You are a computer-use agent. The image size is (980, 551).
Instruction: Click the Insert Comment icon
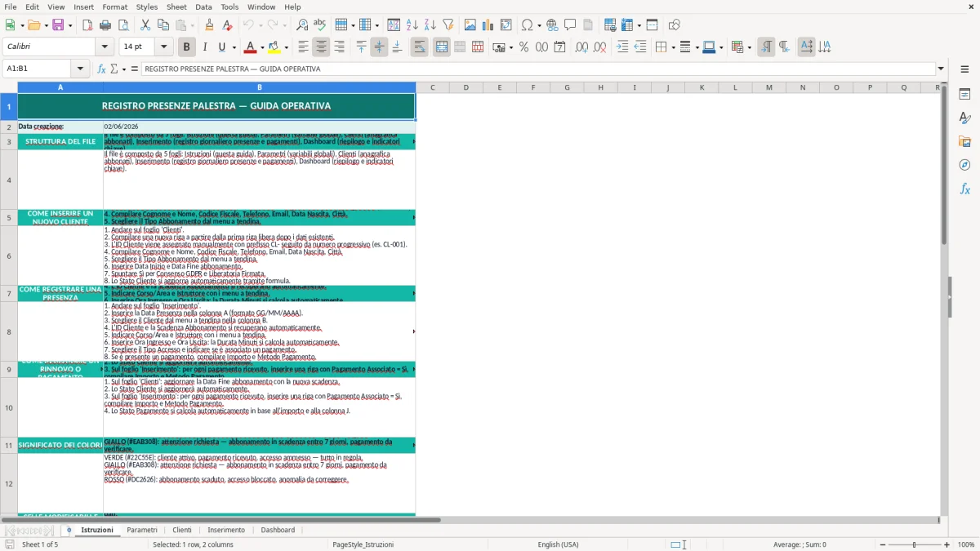pos(570,25)
